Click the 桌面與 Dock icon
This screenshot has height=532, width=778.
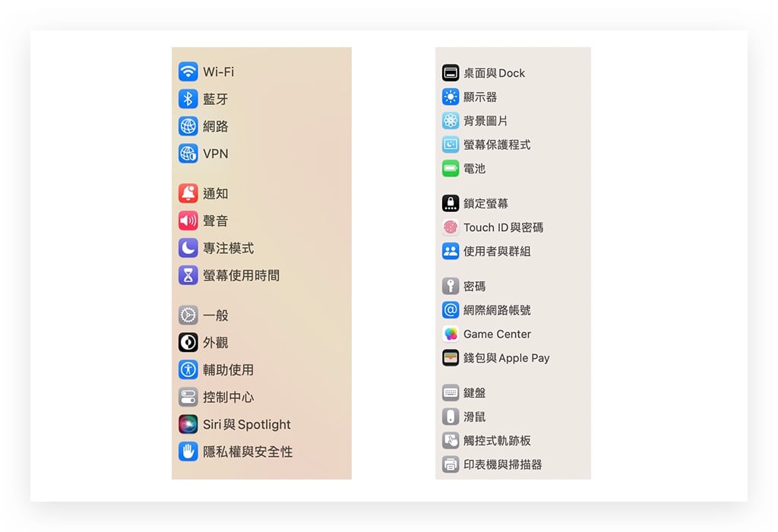451,73
